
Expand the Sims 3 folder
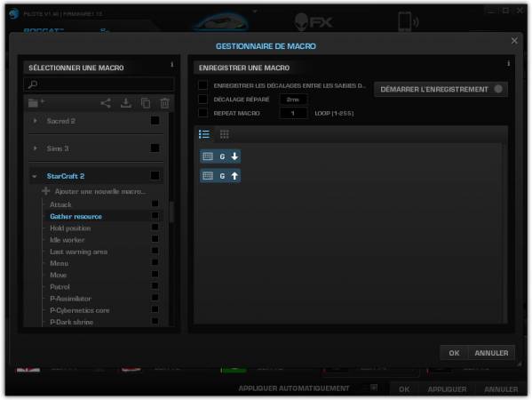pyautogui.click(x=35, y=148)
